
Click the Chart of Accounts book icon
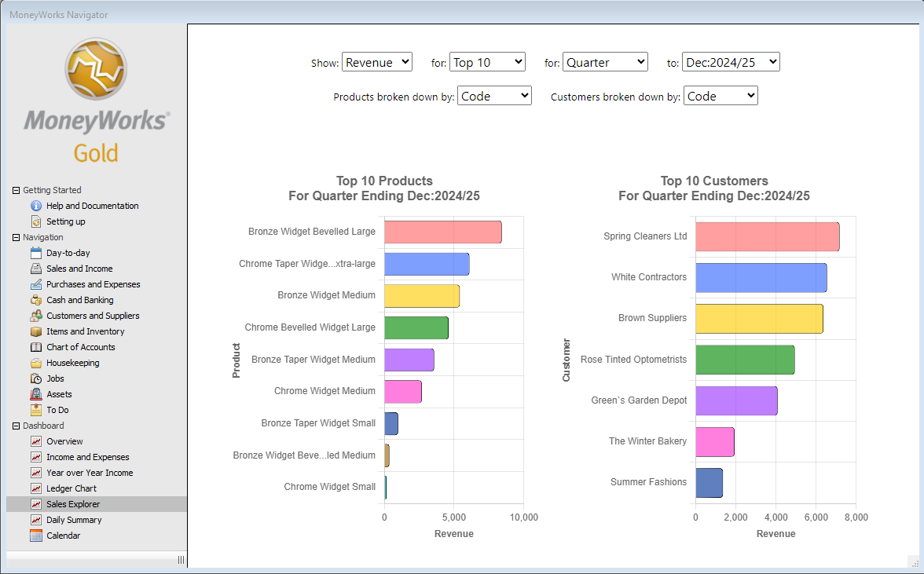point(36,347)
